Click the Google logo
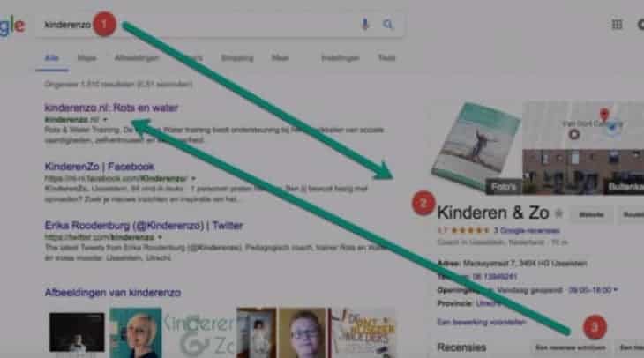 click(x=11, y=26)
